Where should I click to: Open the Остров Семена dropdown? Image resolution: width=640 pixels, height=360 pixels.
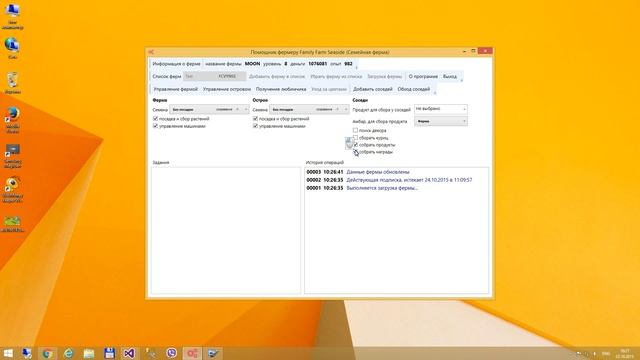(x=309, y=109)
